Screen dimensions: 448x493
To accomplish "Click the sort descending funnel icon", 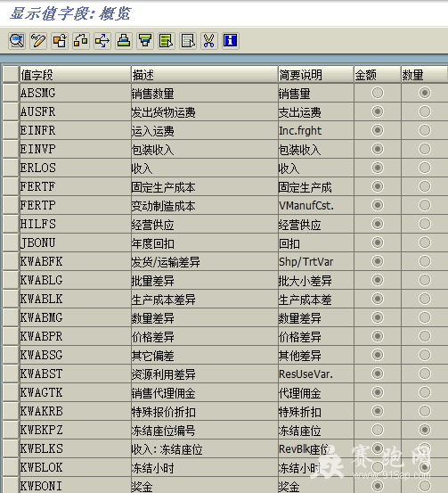I will pos(145,40).
